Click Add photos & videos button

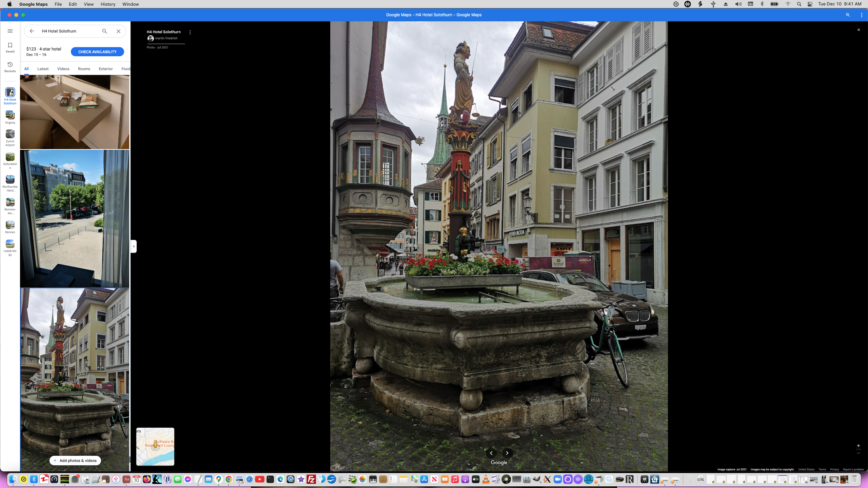[75, 461]
